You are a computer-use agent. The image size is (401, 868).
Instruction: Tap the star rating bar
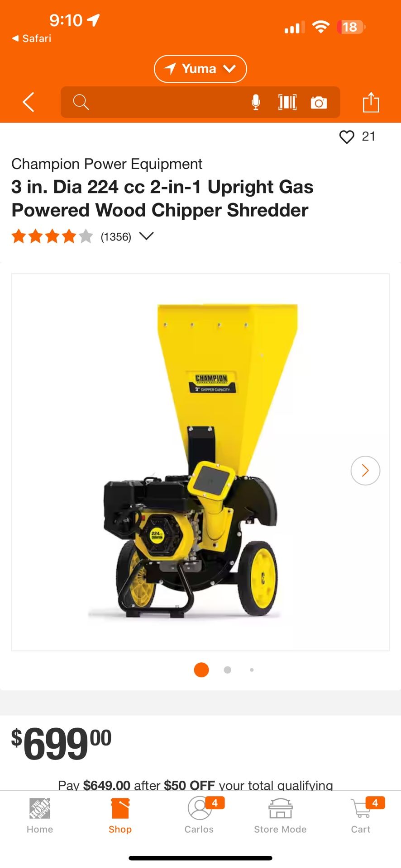coord(52,236)
